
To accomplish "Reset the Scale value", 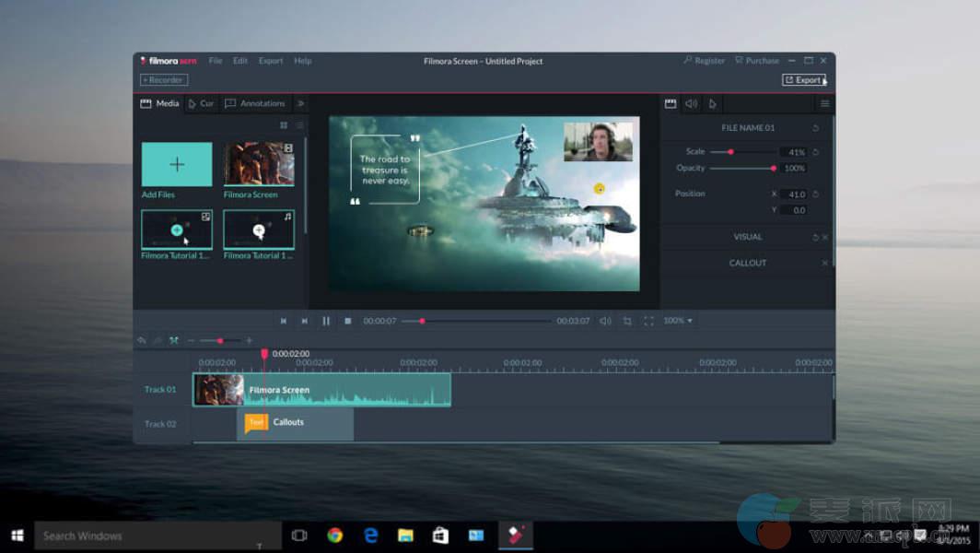I will click(816, 152).
